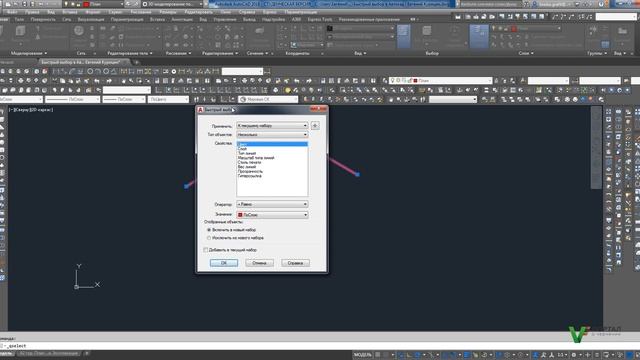This screenshot has width=640, height=360.
Task: Expand Редактирование тела ribbon panel
Action: pyautogui.click(x=130, y=53)
